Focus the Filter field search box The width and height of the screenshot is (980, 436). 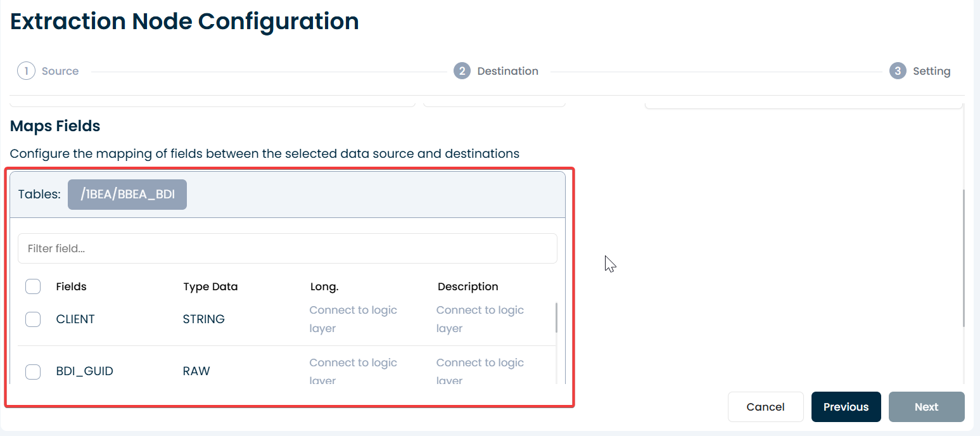click(x=287, y=248)
